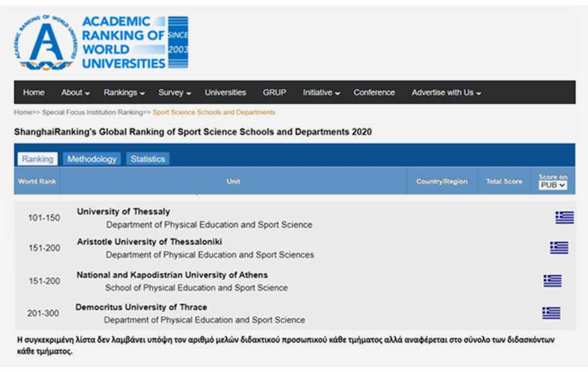Open the University of Thessaly link
Image resolution: width=588 pixels, height=372 pixels.
123,212
